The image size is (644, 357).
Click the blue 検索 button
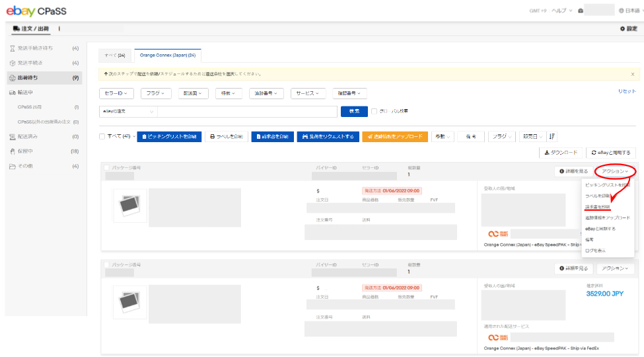pos(354,111)
